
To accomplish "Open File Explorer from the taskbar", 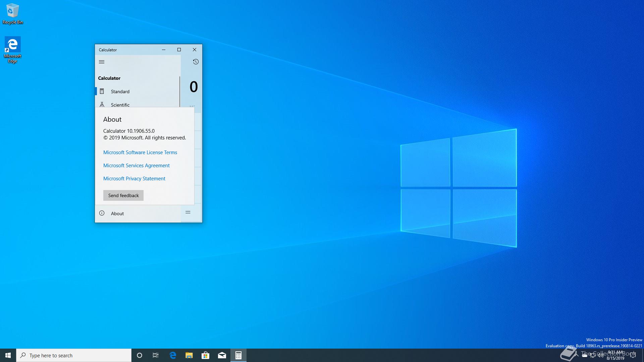I will pos(189,355).
